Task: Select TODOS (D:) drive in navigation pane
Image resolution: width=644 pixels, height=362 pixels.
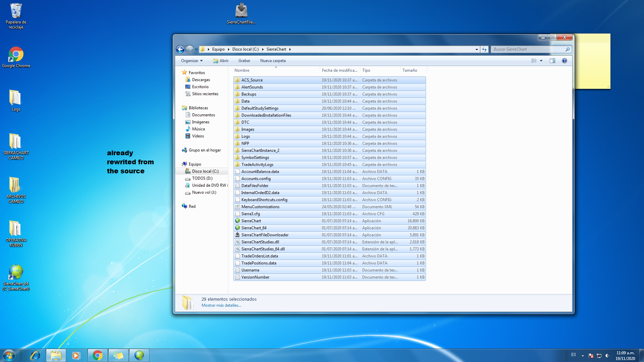Action: [x=202, y=178]
